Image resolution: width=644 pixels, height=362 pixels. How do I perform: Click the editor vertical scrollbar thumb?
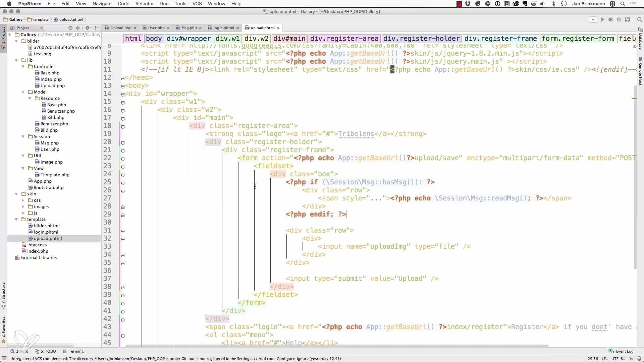635,177
